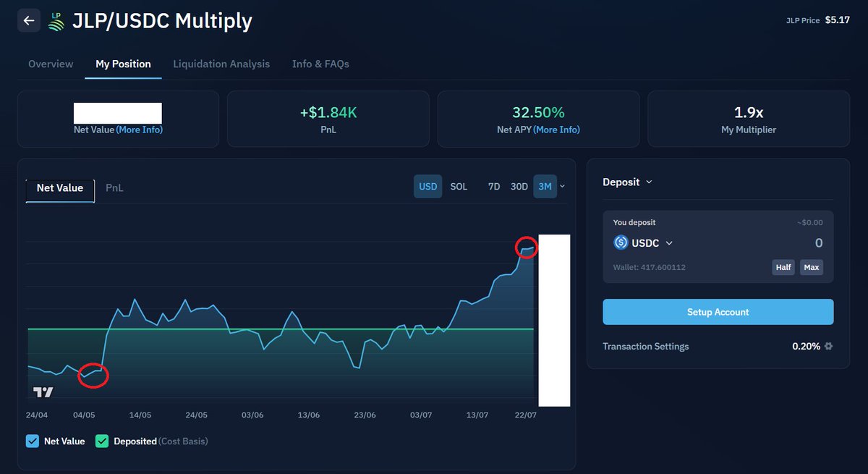This screenshot has width=868, height=474.
Task: Click the 24/04 date label on chart
Action: 37,415
